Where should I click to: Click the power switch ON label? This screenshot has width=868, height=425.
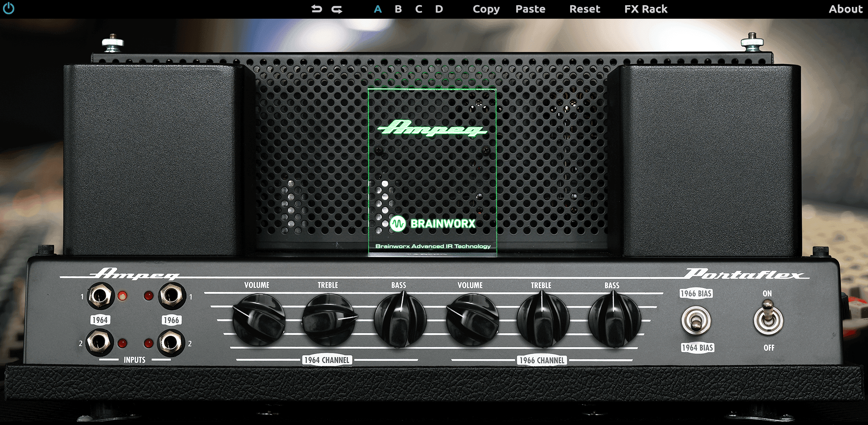click(x=767, y=294)
